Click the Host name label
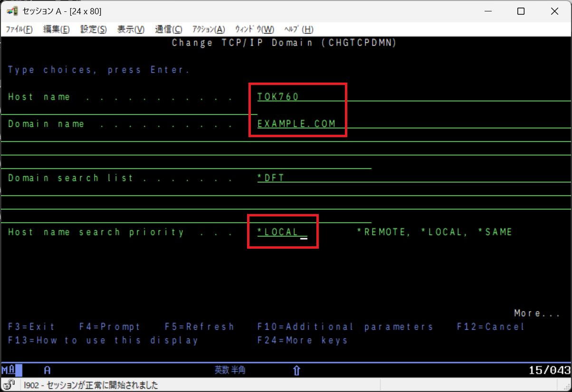Viewport: 572px width, 392px height. (39, 97)
